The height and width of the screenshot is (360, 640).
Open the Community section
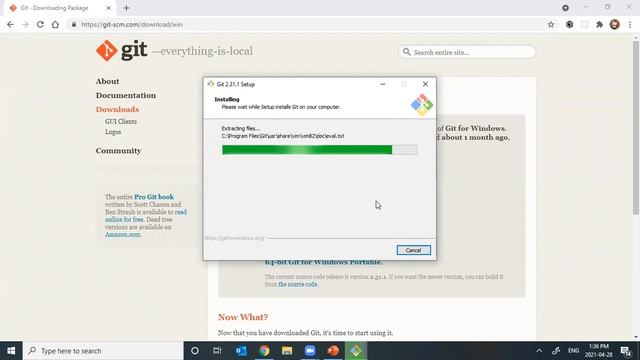tap(118, 151)
